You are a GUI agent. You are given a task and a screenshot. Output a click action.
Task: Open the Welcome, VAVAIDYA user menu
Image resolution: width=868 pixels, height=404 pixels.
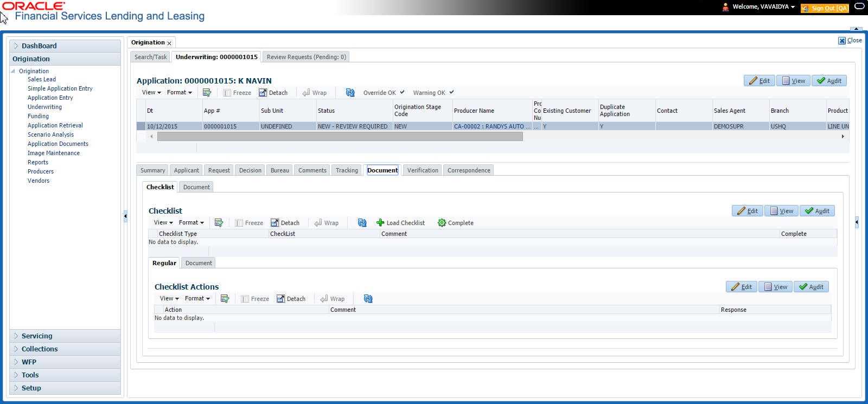(763, 7)
